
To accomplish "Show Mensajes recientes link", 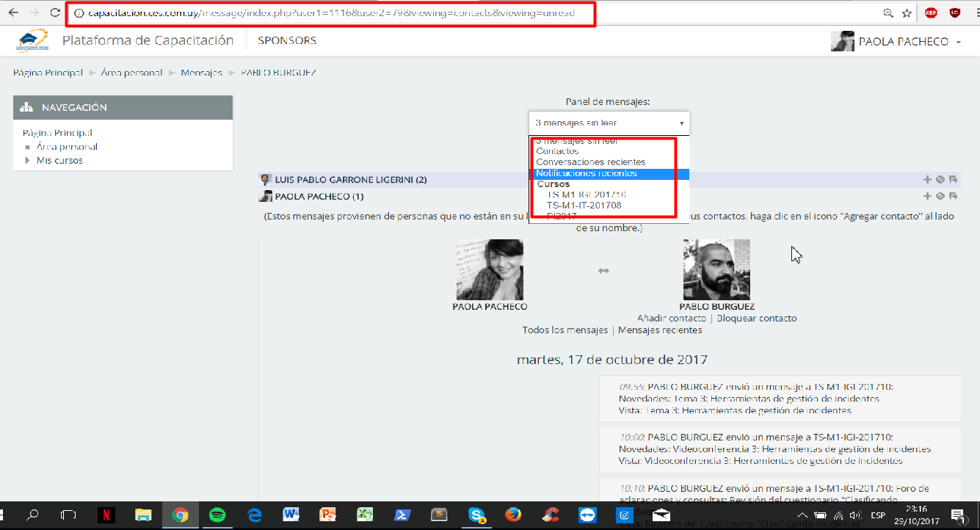I will [x=660, y=330].
